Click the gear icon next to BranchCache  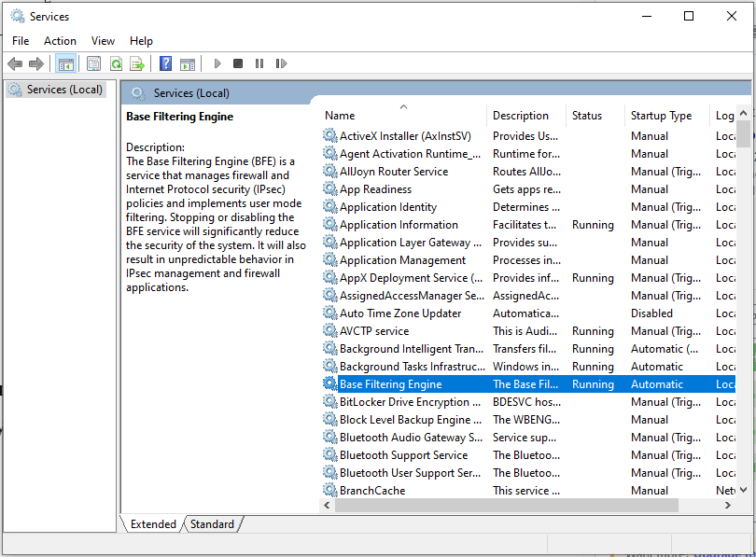(x=329, y=490)
